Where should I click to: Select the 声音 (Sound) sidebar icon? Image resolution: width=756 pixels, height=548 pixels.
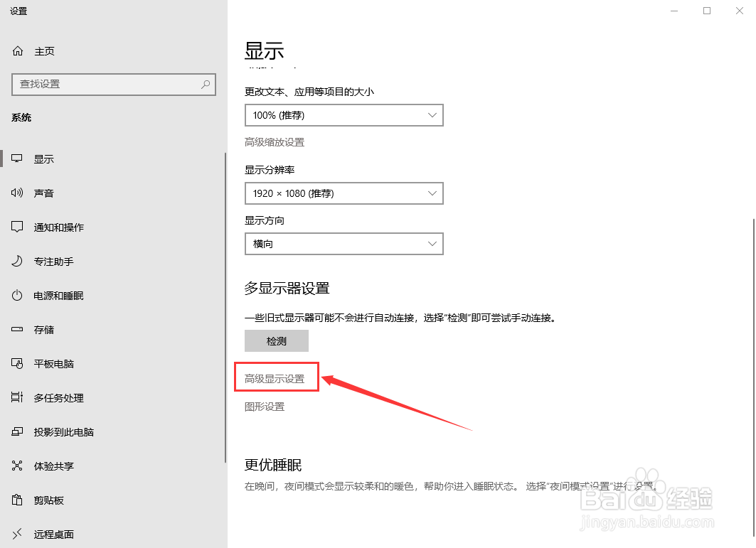pyautogui.click(x=44, y=193)
